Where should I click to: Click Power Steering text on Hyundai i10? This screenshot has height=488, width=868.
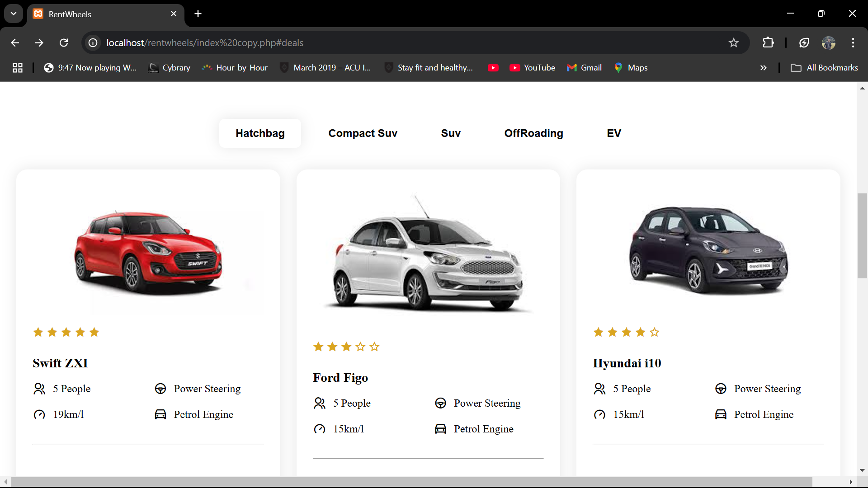click(767, 389)
